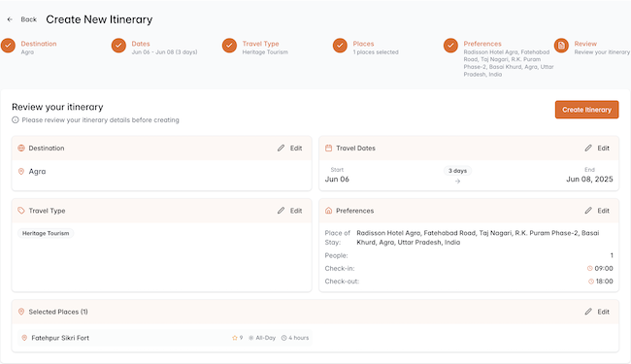Image resolution: width=631 pixels, height=364 pixels.
Task: Click the pin icon beside Fatehpur Sikri Fort
Action: click(x=24, y=338)
